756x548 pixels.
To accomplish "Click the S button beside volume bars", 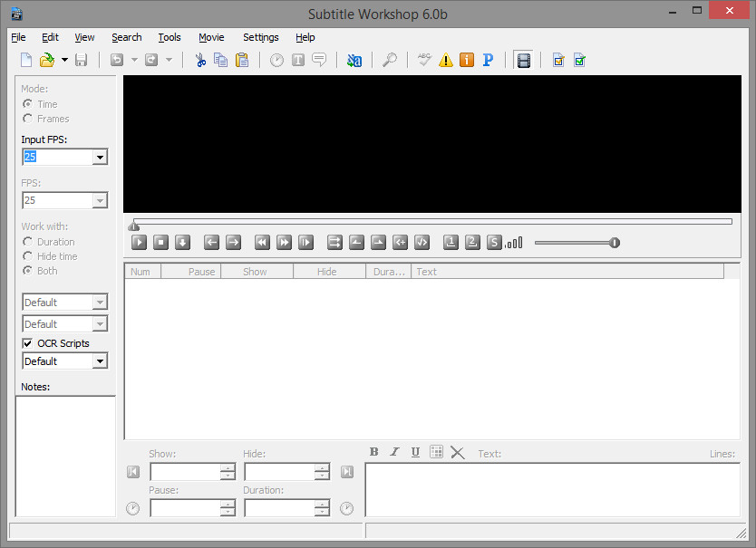I will pyautogui.click(x=494, y=243).
